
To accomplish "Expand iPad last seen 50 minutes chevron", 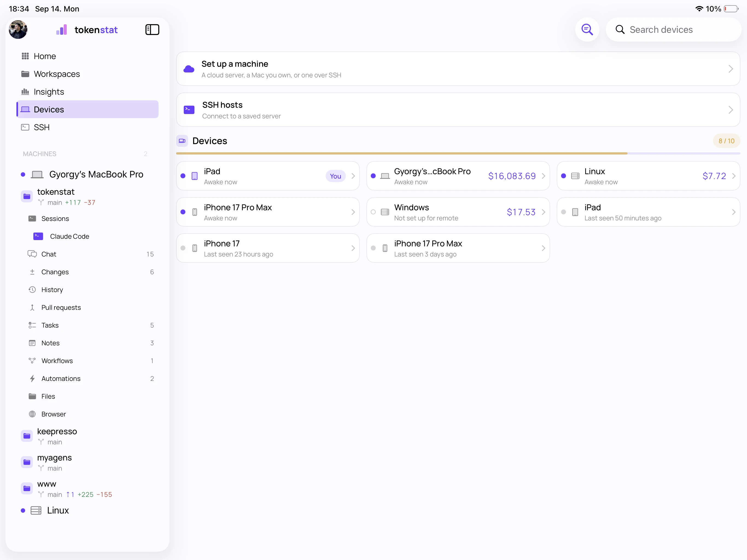I will (734, 212).
